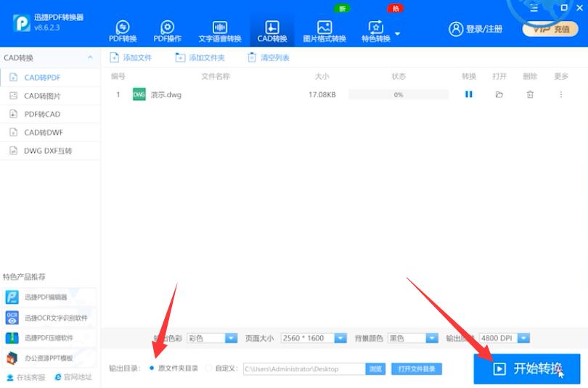Image resolution: width=588 pixels, height=388 pixels.
Task: Click the 登录/注册 user icon
Action: pyautogui.click(x=456, y=29)
